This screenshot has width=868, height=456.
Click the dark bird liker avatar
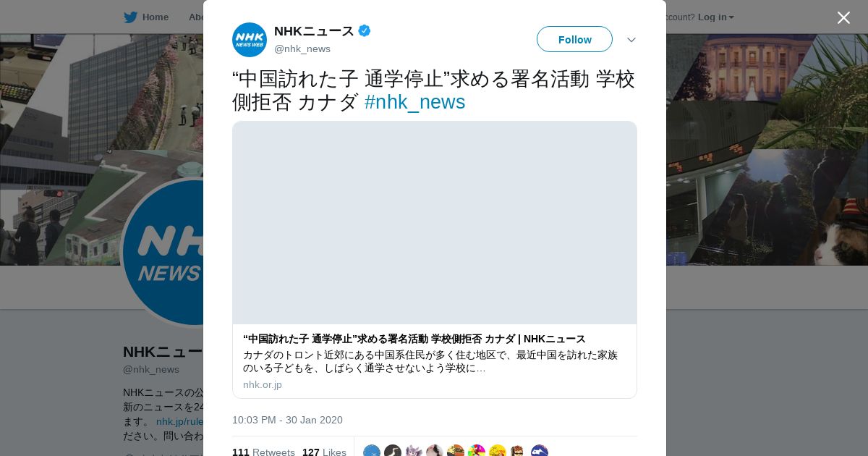point(393,452)
